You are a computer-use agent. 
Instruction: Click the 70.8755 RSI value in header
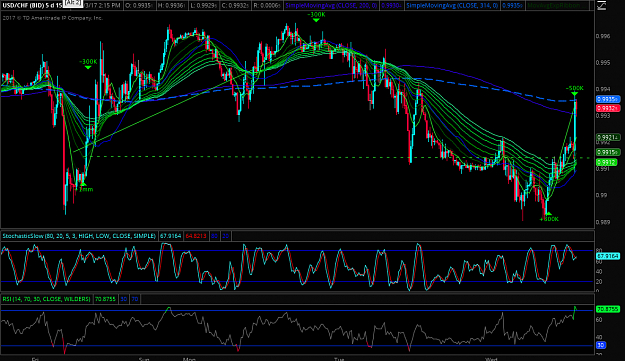point(104,299)
